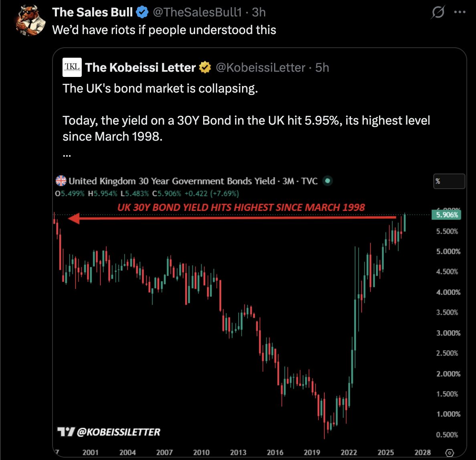Viewport: 476px width, 460px height.
Task: Click the UK flag icon in chart header
Action: pyautogui.click(x=61, y=181)
